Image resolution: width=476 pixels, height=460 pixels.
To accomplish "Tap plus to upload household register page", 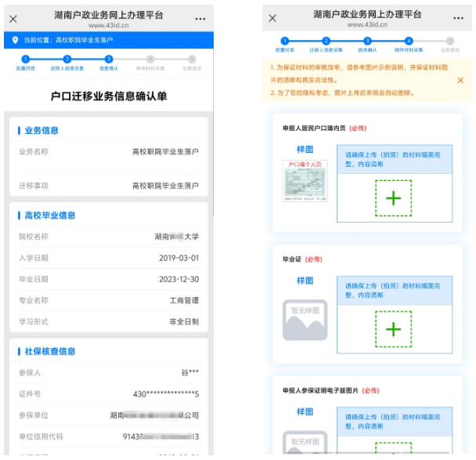I will (393, 198).
